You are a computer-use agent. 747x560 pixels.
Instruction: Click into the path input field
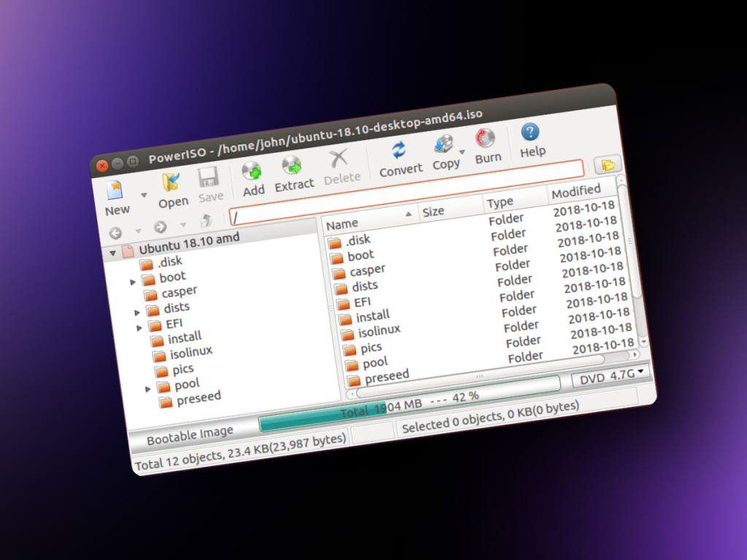coord(407,192)
